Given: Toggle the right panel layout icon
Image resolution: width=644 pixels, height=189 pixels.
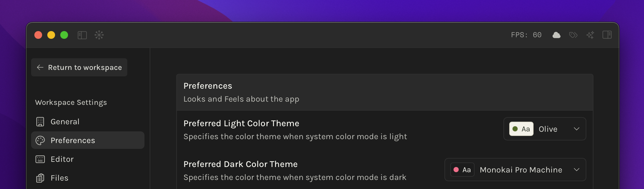Looking at the screenshot, I should click(x=607, y=35).
